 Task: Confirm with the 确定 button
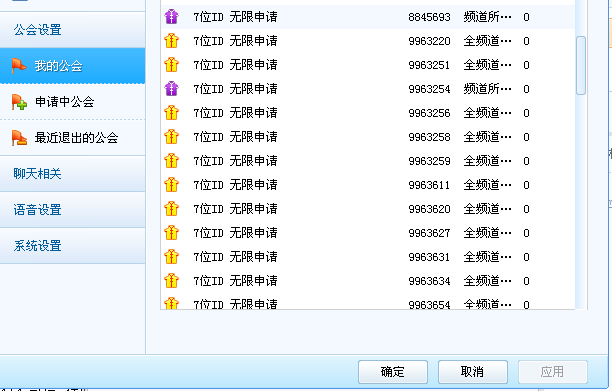pyautogui.click(x=393, y=372)
